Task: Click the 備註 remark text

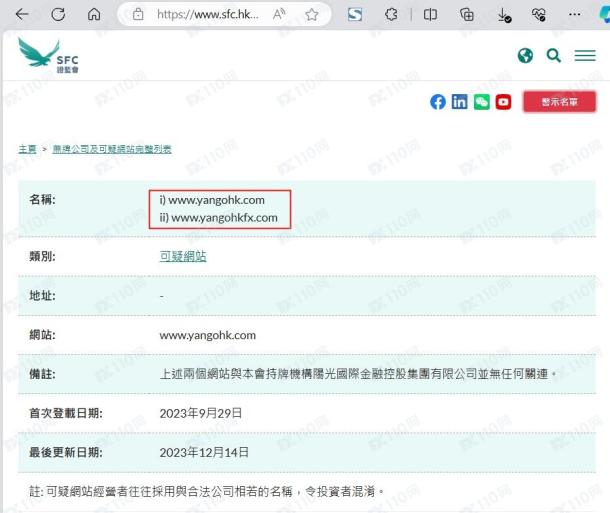Action: coord(358,374)
